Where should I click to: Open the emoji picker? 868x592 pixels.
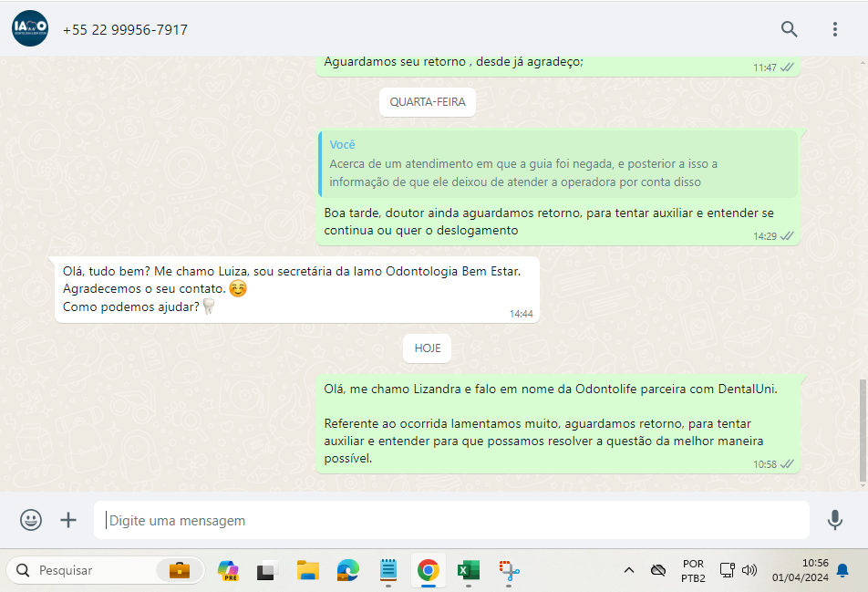[x=31, y=520]
